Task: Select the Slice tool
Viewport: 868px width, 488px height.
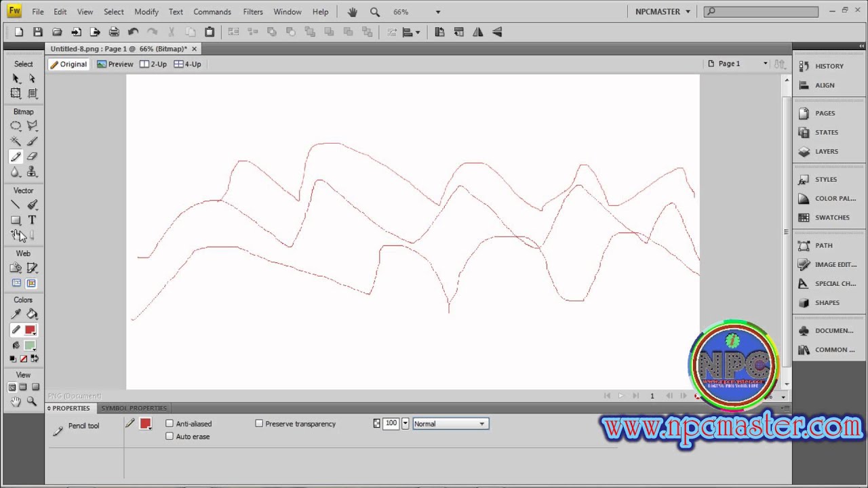Action: (x=32, y=268)
